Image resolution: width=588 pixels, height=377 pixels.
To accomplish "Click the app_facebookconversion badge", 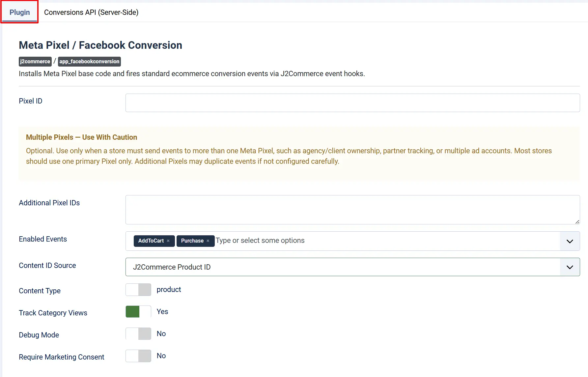I will point(89,62).
